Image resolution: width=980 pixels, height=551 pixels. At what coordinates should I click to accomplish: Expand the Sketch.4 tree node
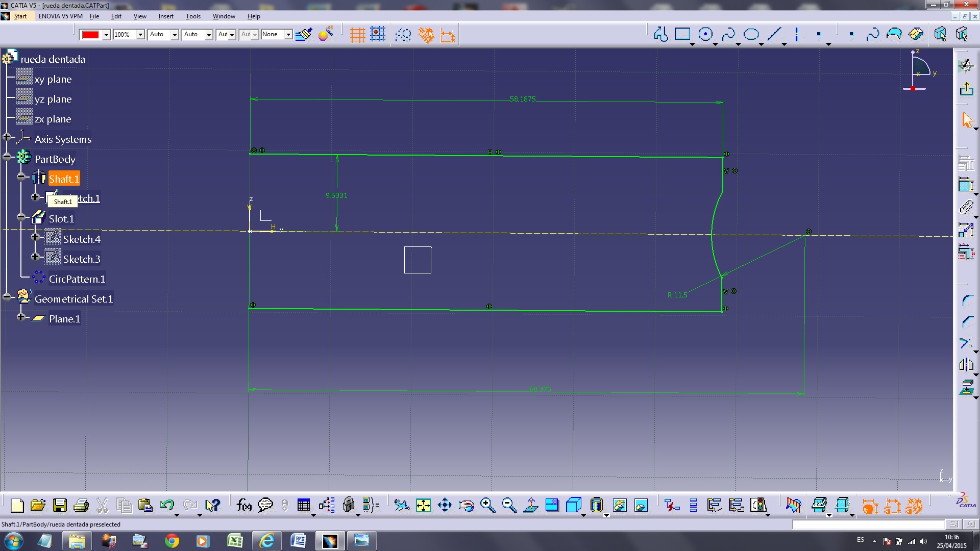[x=35, y=237]
